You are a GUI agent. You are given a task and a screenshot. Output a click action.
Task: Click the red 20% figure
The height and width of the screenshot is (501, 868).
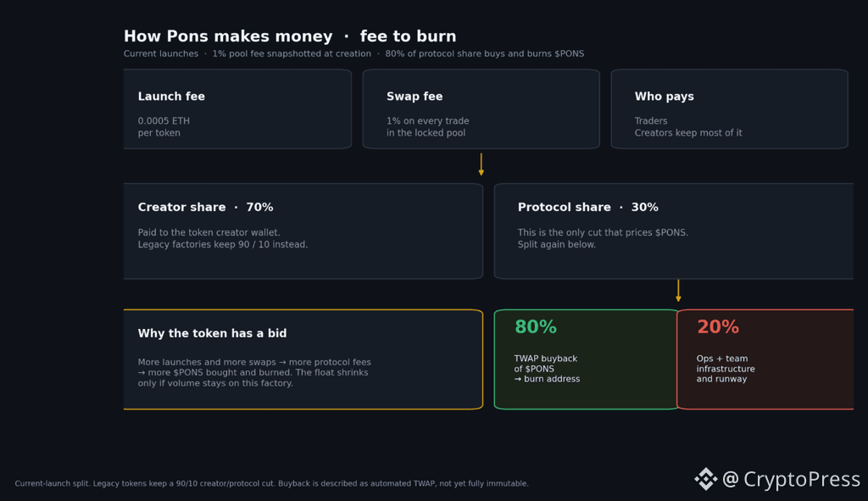pyautogui.click(x=717, y=326)
